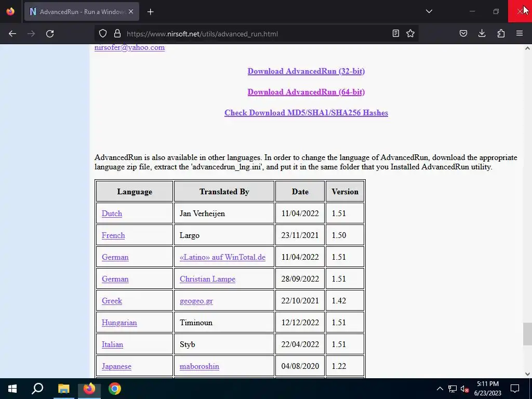Open the list all tabs chevron
This screenshot has width=532, height=399.
[x=429, y=11]
